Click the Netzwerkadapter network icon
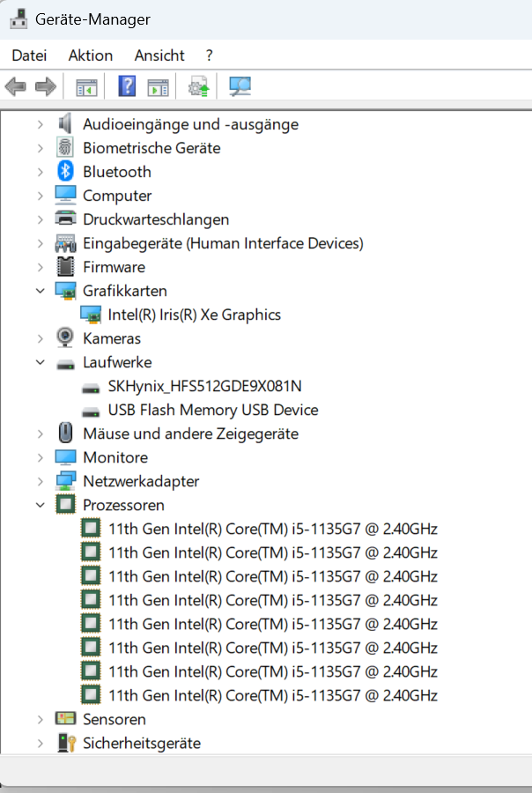The image size is (532, 793). (x=65, y=481)
